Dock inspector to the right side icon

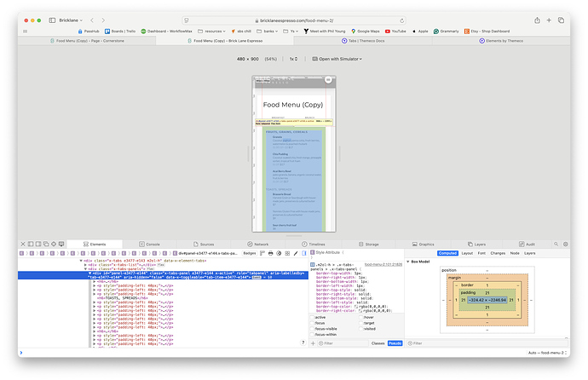38,244
